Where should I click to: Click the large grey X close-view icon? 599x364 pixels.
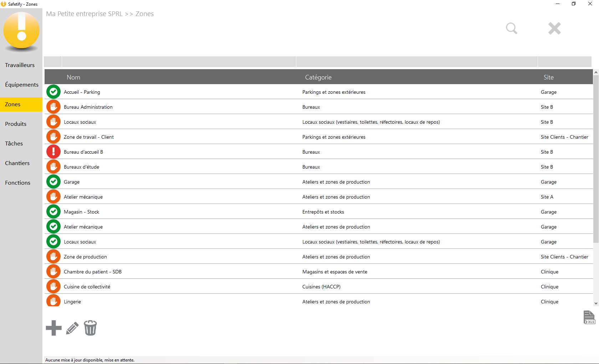(x=554, y=28)
